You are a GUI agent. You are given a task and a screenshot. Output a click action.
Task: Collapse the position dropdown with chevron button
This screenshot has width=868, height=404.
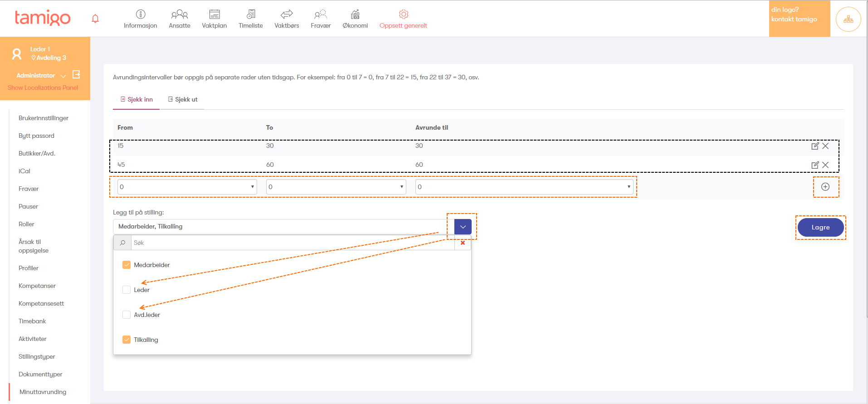point(463,227)
